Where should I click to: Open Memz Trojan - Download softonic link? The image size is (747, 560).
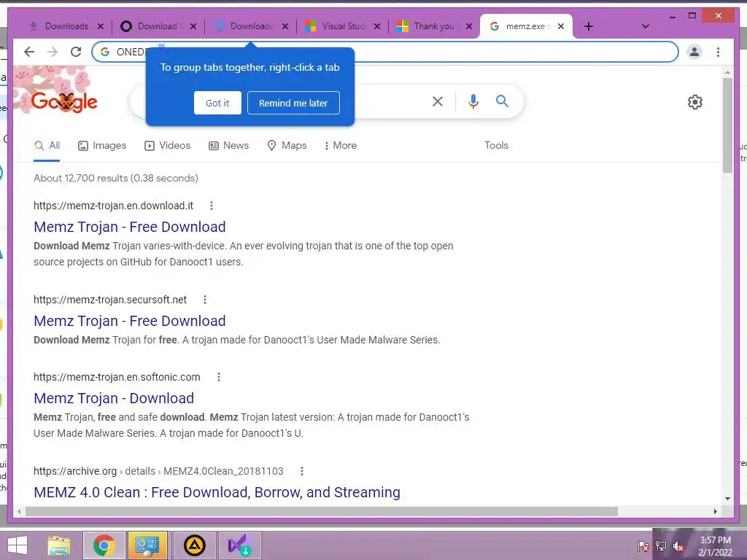pyautogui.click(x=114, y=398)
